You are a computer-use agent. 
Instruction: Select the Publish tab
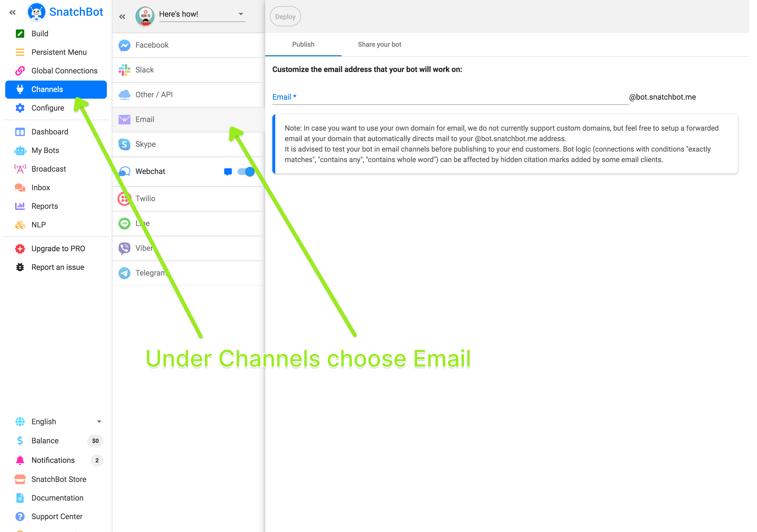click(303, 45)
